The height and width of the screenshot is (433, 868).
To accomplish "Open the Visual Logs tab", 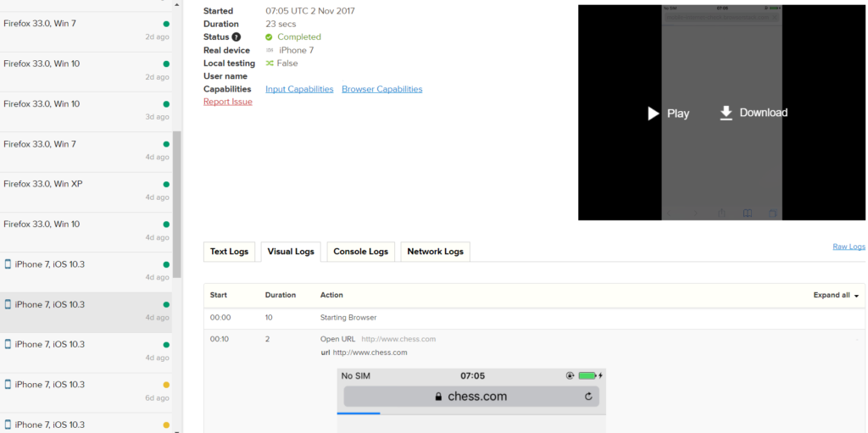I will point(291,252).
